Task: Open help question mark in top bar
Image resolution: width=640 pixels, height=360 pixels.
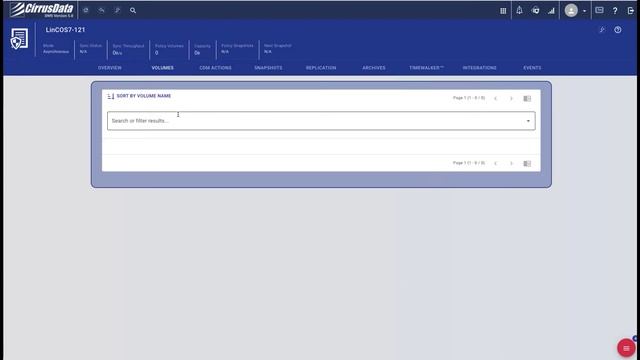Action: pyautogui.click(x=615, y=11)
